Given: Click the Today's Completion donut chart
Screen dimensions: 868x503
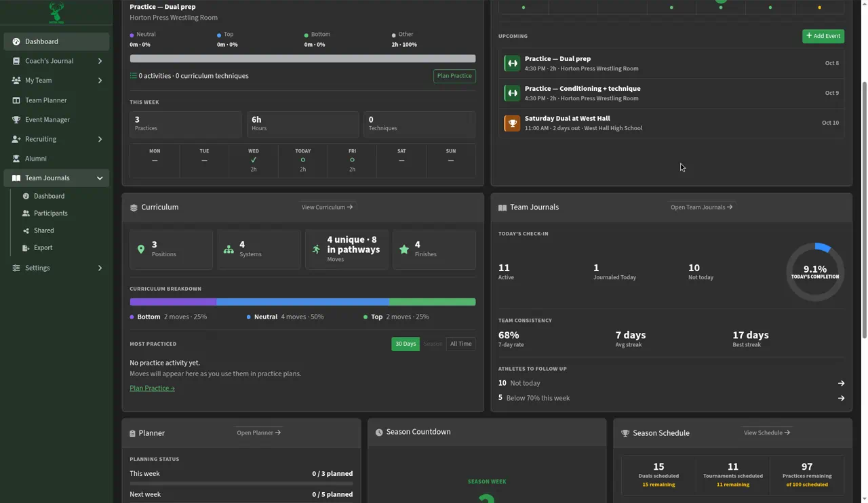Looking at the screenshot, I should pos(815,272).
